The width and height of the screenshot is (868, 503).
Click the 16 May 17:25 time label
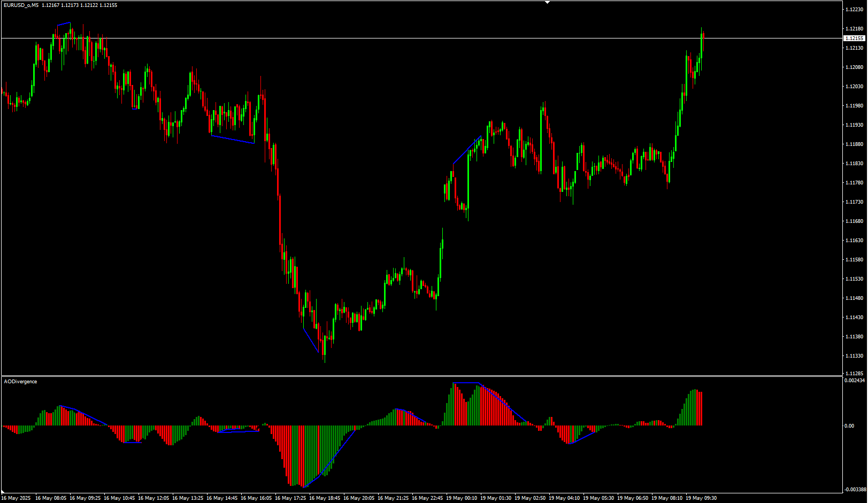point(290,498)
